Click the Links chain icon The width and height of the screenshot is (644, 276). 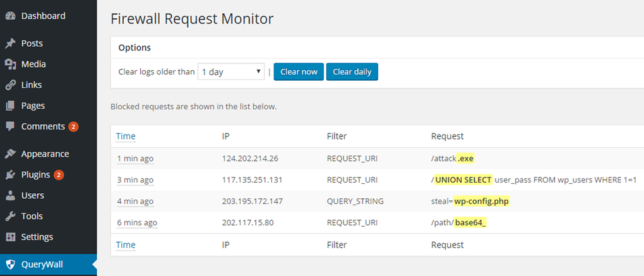tap(10, 85)
